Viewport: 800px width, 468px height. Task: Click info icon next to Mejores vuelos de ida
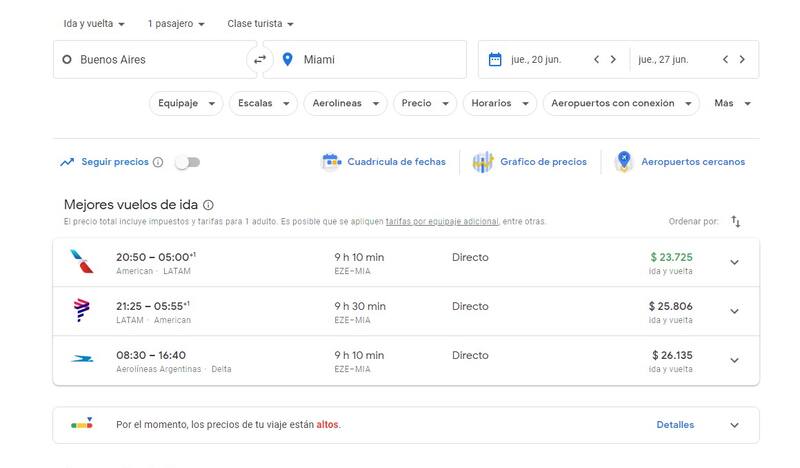208,204
